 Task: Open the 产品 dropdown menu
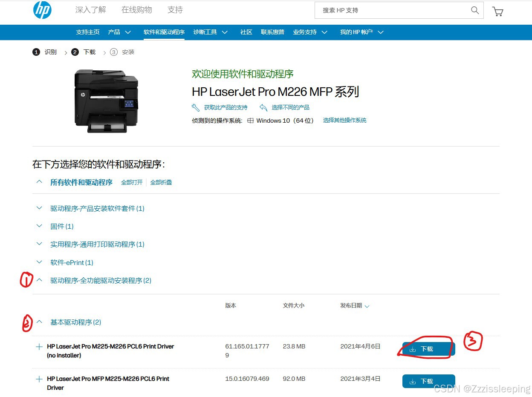pyautogui.click(x=119, y=32)
